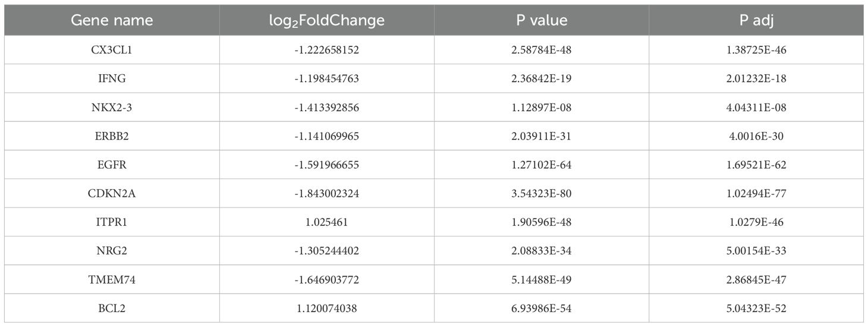This screenshot has width=868, height=327.
Task: Click the EGFR gene name
Action: pos(112,165)
